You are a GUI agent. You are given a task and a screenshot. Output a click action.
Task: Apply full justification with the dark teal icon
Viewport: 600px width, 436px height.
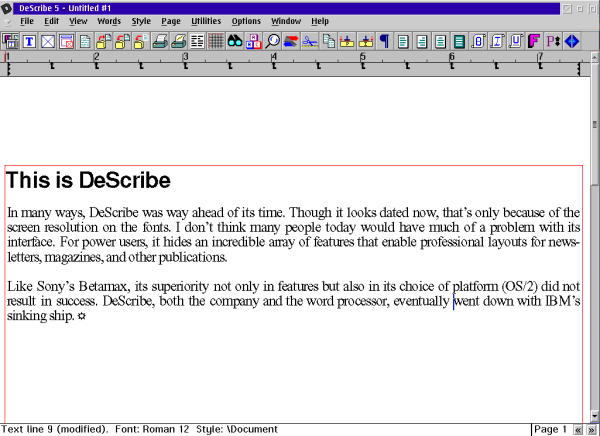tap(459, 41)
